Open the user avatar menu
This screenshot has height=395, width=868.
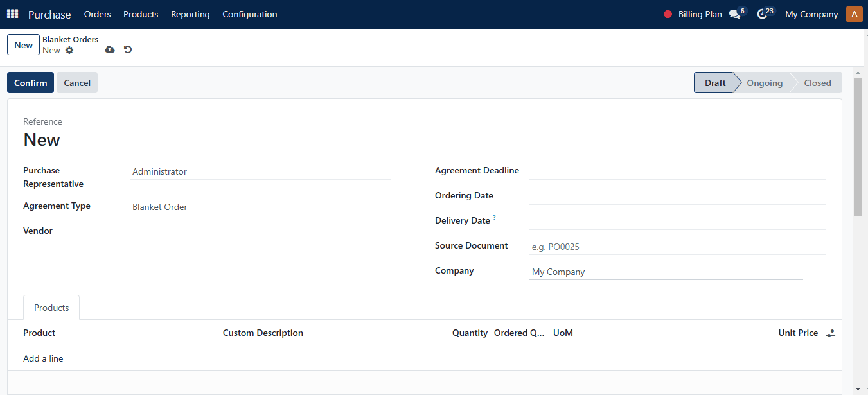tap(855, 14)
